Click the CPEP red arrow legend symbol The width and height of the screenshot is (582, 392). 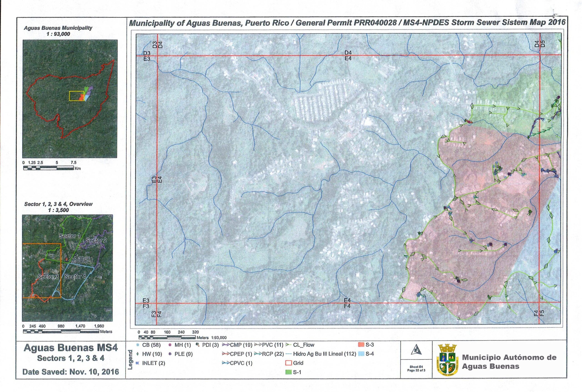226,354
